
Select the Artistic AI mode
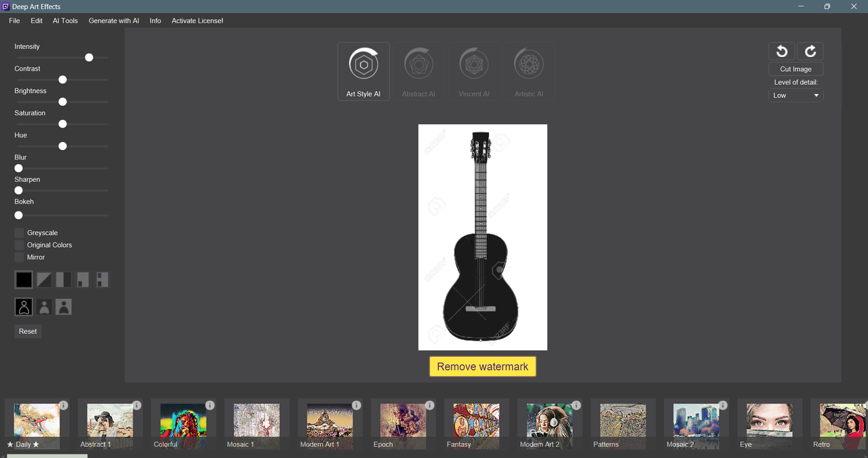click(528, 71)
